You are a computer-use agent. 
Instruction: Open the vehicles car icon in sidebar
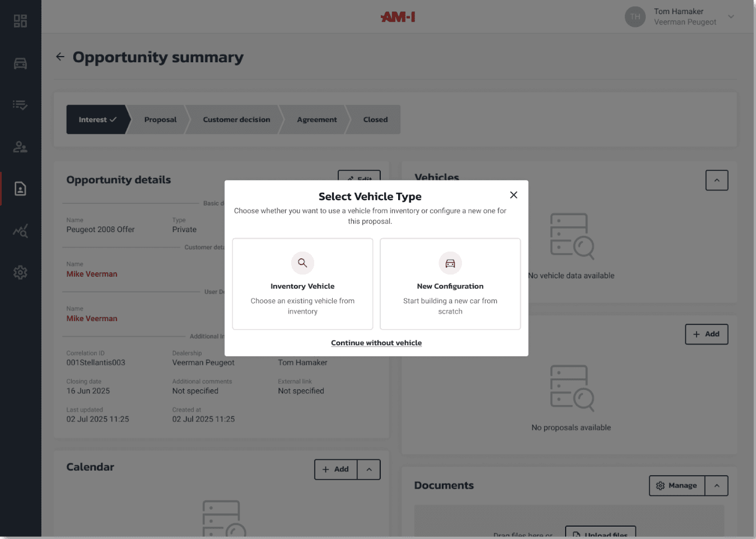20,63
